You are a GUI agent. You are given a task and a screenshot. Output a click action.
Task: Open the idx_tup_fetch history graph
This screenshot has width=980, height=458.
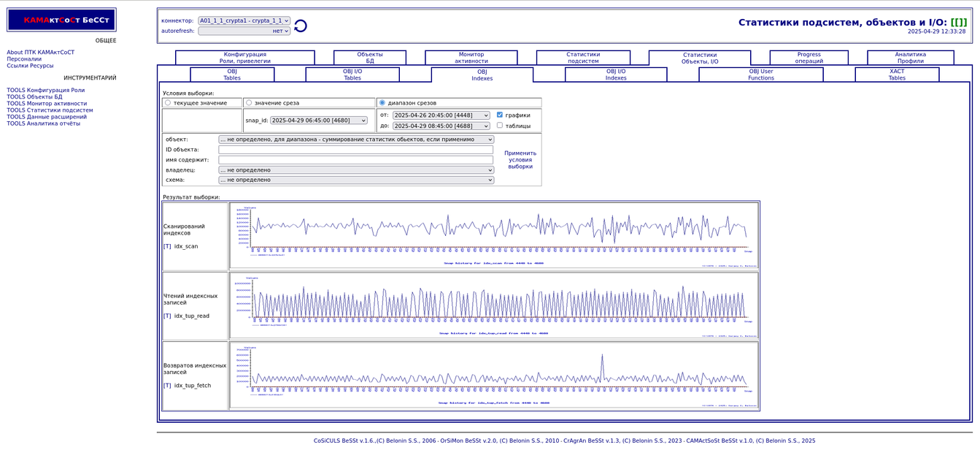click(x=494, y=375)
